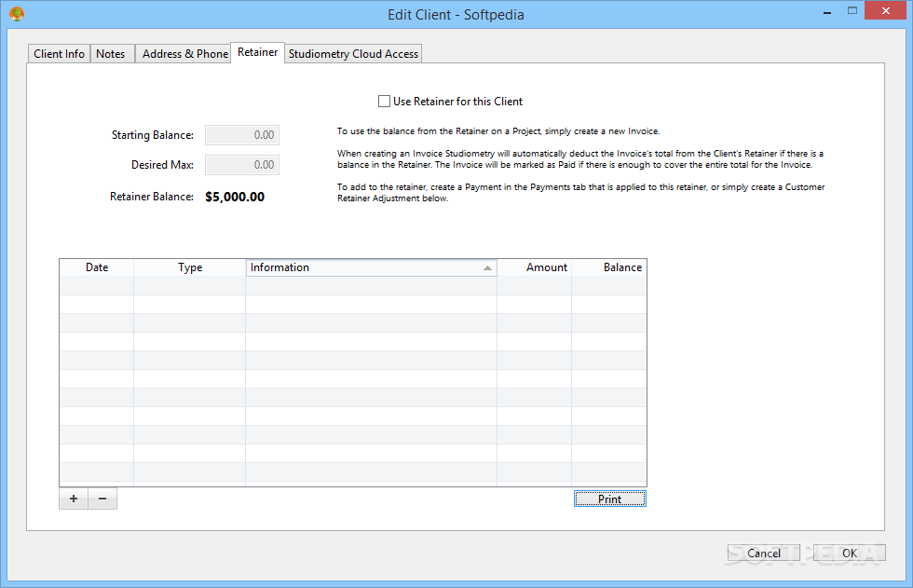Image resolution: width=913 pixels, height=588 pixels.
Task: Close the Edit Client window
Action: click(x=886, y=11)
